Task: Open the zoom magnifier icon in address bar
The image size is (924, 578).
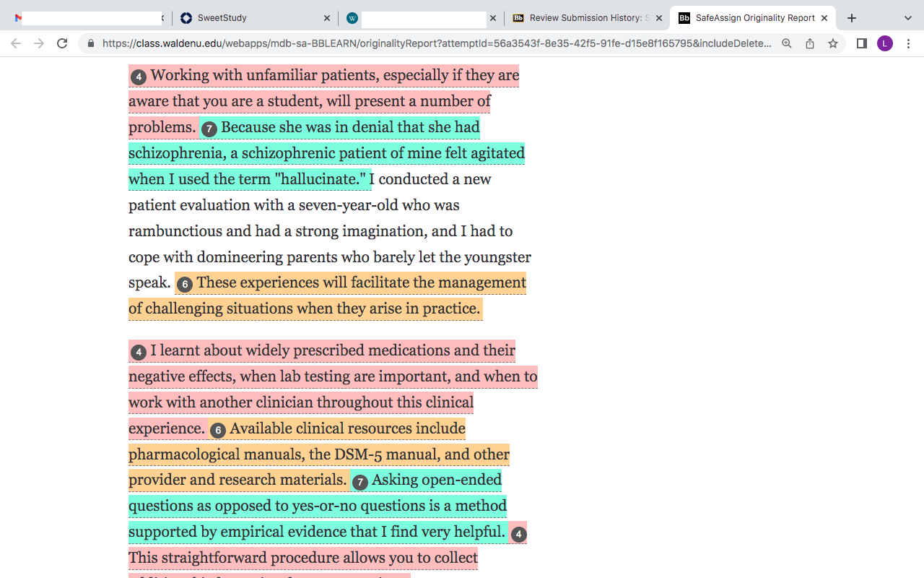Action: (787, 43)
